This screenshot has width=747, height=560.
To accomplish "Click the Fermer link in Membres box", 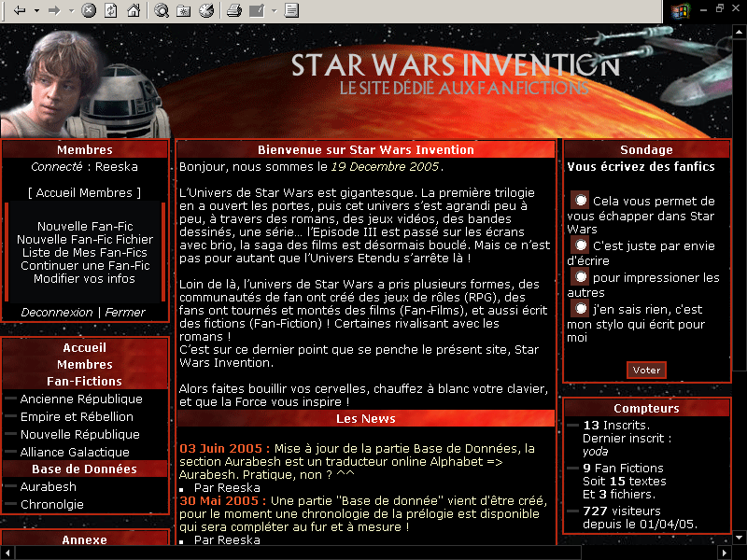I will tap(125, 313).
